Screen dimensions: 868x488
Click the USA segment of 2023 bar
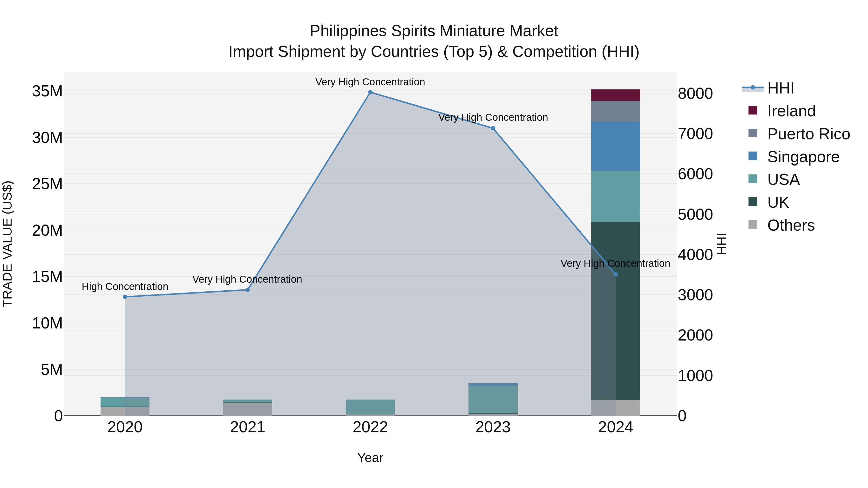(x=493, y=399)
